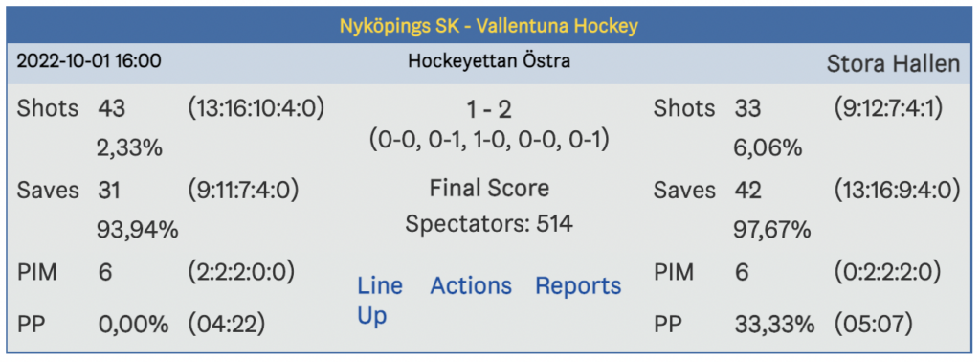This screenshot has width=980, height=362.
Task: Click the Spectators: 514 text
Action: [x=489, y=224]
